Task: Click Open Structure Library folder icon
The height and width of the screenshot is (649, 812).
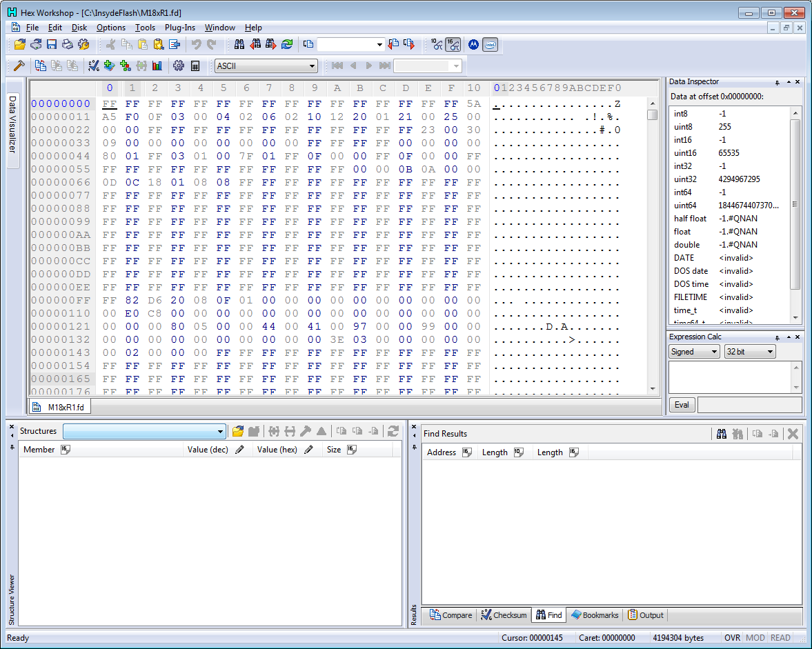Action: pos(238,431)
